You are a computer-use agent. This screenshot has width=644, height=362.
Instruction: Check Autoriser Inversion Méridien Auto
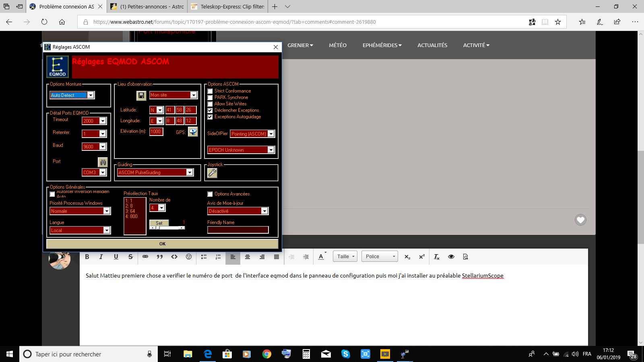click(x=52, y=194)
